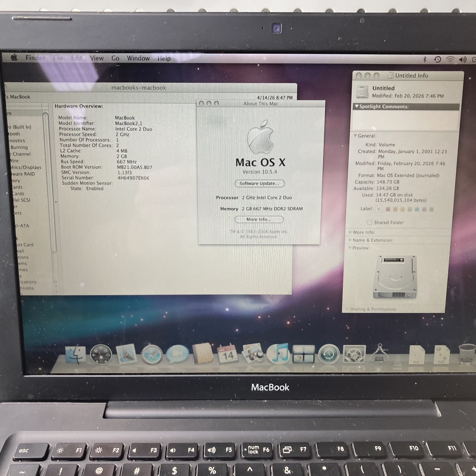Click the Hardware Overview heading
476x476 pixels.
pos(79,106)
